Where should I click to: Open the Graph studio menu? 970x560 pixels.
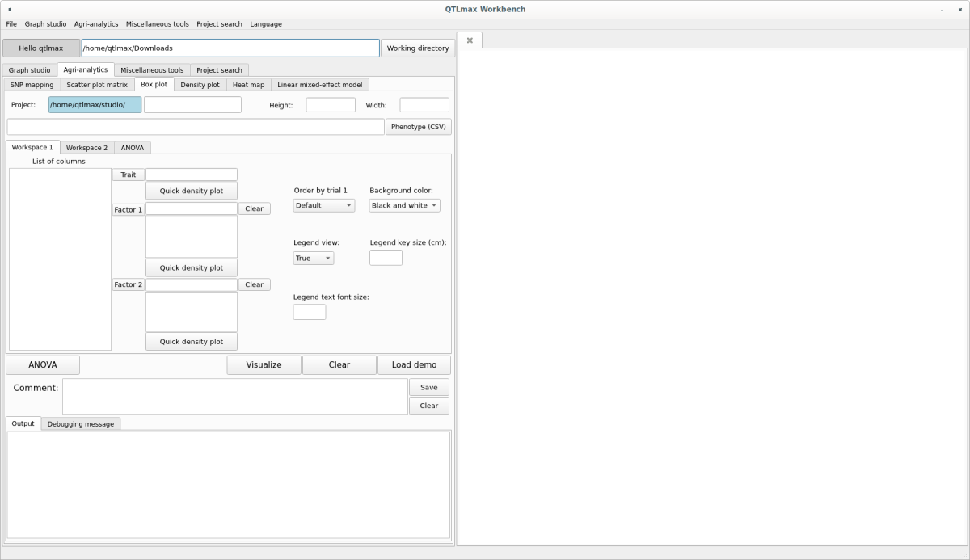tap(45, 24)
